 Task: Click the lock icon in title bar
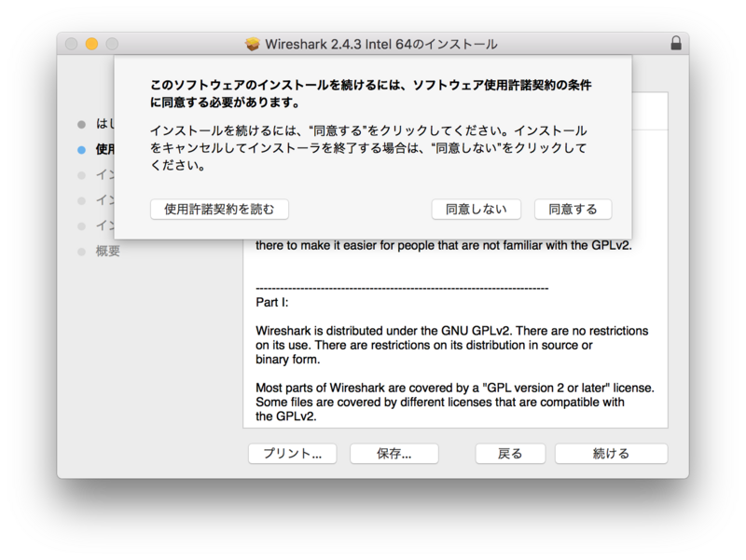(x=676, y=43)
